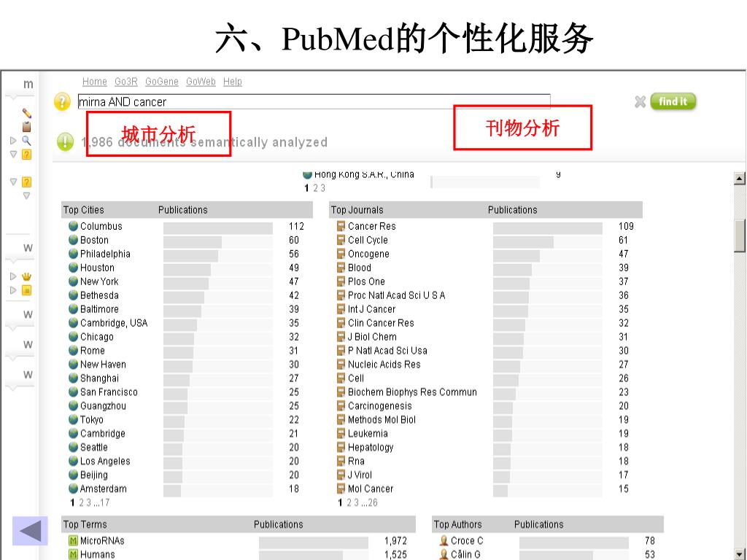The image size is (747, 560).
Task: Run the query with find it button
Action: point(673,101)
